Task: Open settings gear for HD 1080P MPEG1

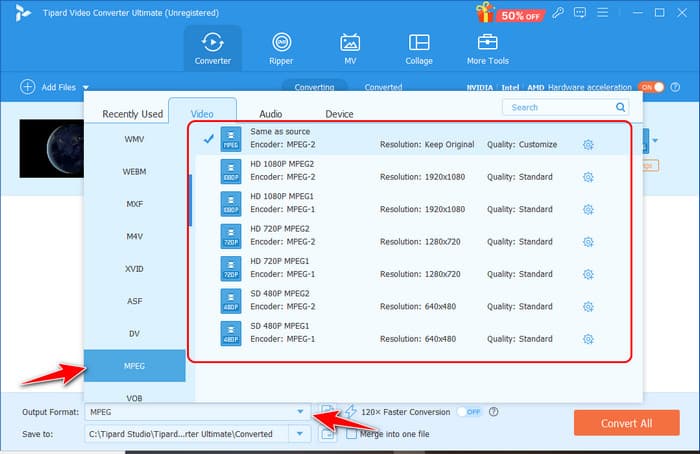Action: (588, 209)
